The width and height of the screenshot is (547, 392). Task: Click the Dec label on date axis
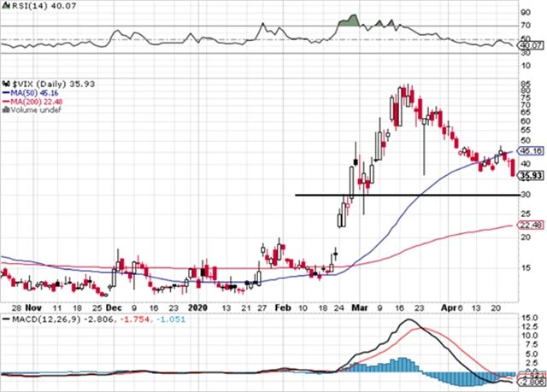tap(114, 306)
